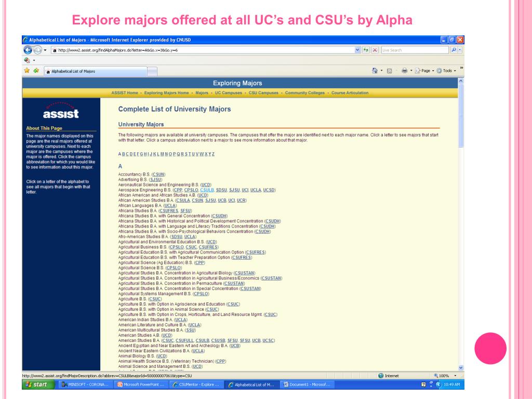Click the browser Forward arrow

pyautogui.click(x=37, y=50)
